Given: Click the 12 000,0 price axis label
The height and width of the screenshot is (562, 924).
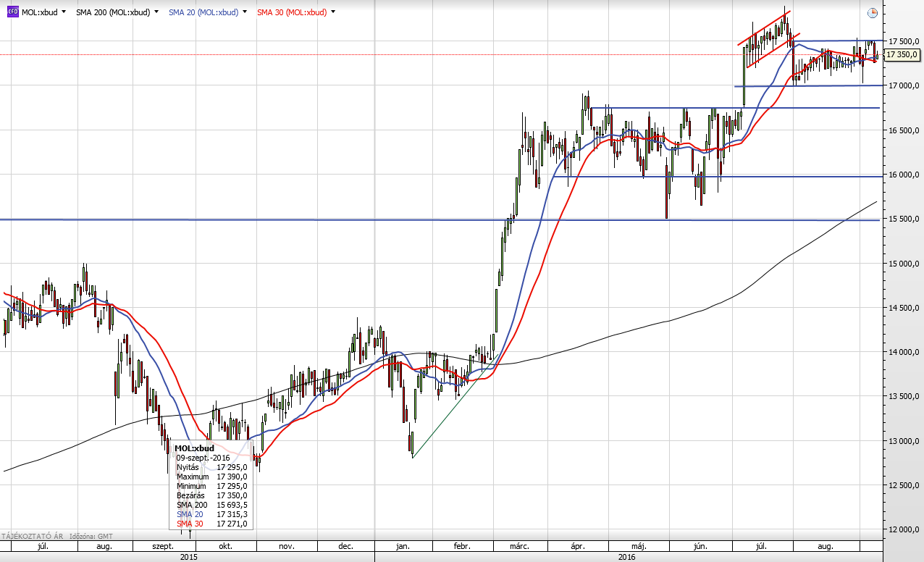Looking at the screenshot, I should click(903, 530).
